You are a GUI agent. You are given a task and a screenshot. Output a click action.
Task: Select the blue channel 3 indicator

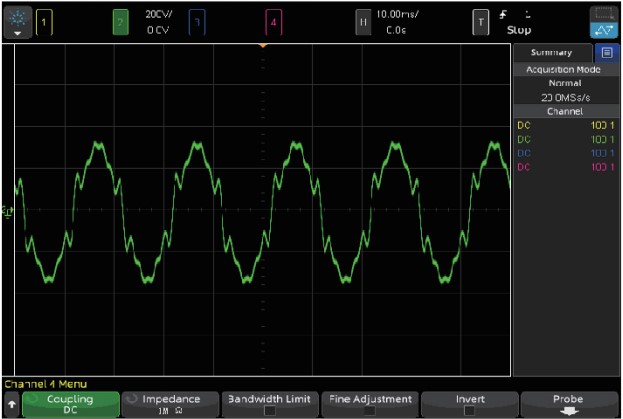pos(198,21)
